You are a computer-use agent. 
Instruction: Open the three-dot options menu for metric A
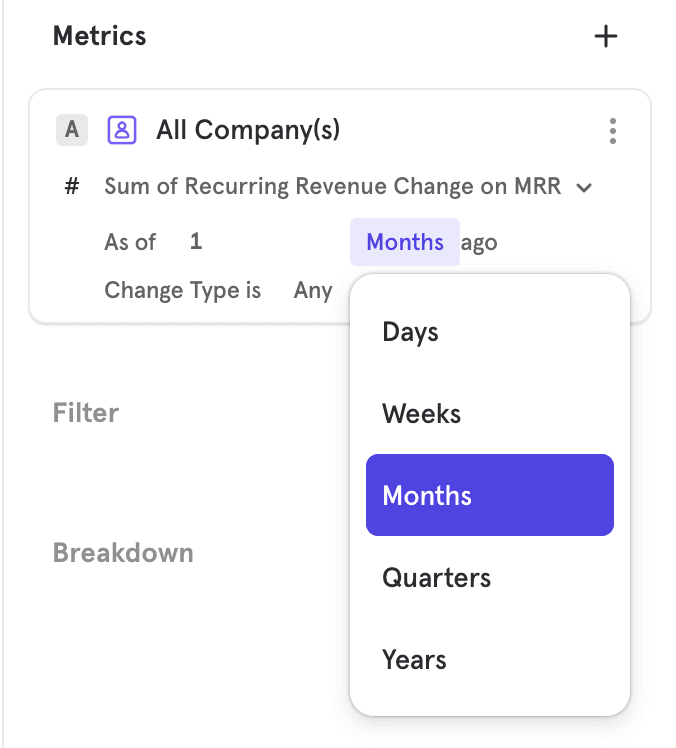click(x=612, y=131)
